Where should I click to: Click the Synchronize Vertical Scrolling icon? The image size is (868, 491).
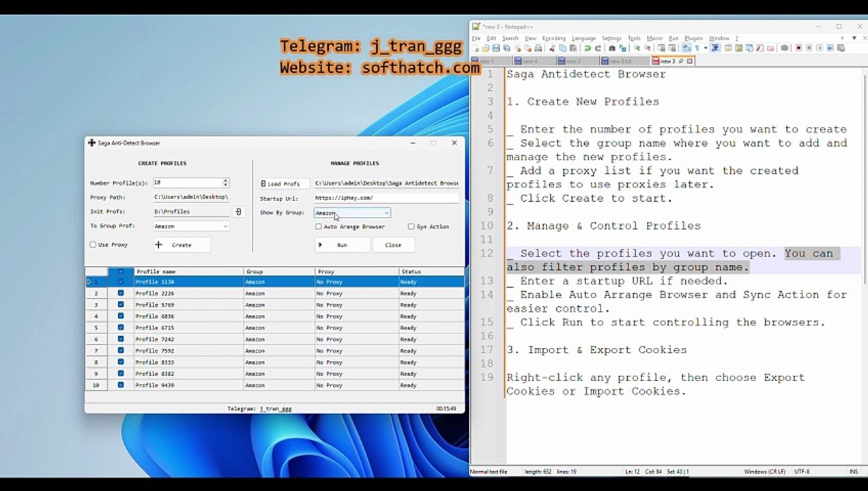[661, 48]
